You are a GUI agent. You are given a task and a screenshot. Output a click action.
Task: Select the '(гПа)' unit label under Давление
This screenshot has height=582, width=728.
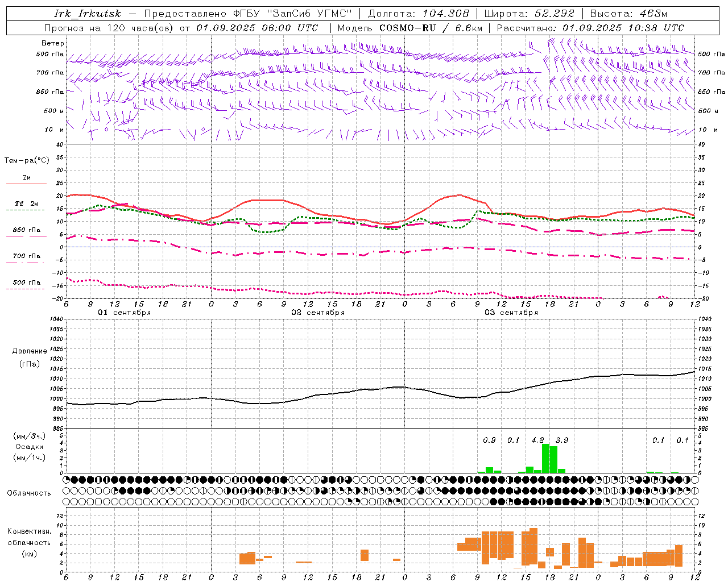tap(30, 364)
